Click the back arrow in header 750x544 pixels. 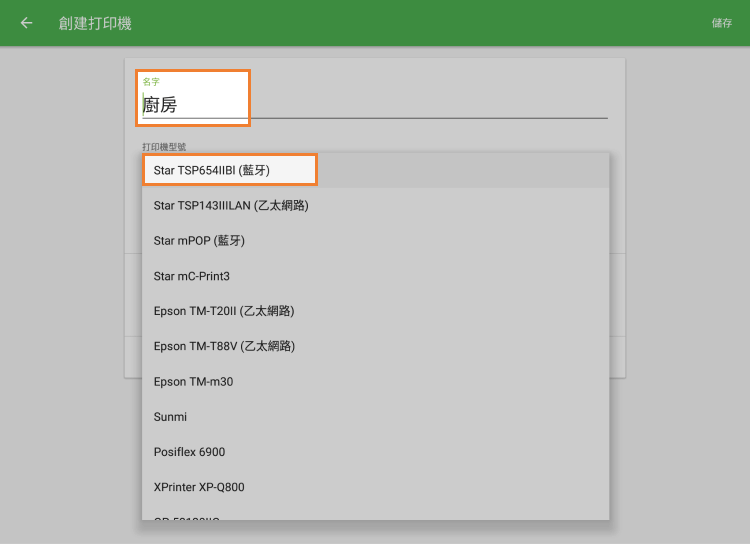[x=26, y=23]
